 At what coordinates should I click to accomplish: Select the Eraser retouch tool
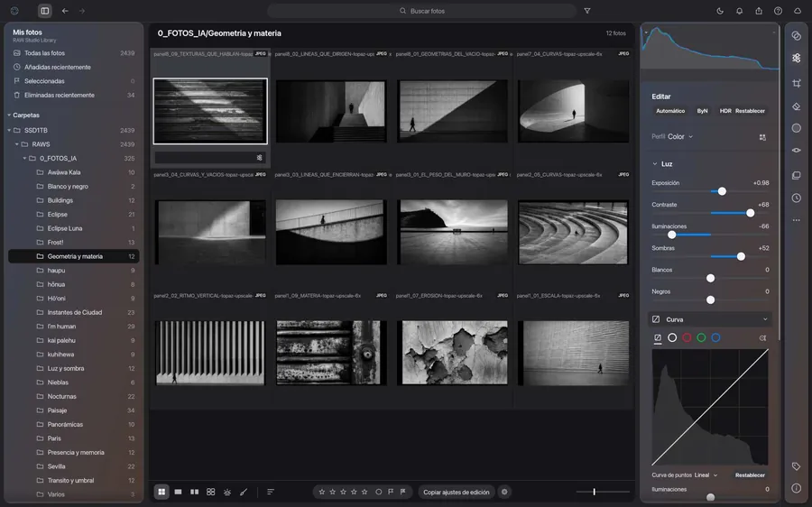point(797,106)
